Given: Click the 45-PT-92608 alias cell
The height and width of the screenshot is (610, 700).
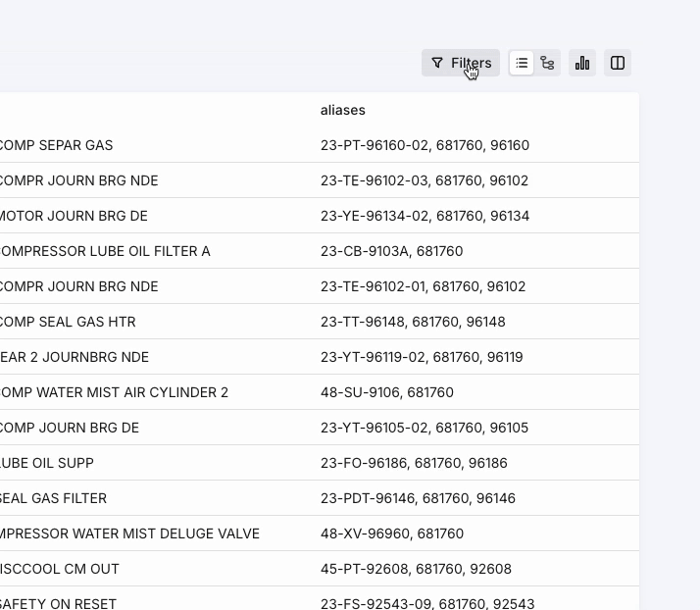Looking at the screenshot, I should click(416, 569).
